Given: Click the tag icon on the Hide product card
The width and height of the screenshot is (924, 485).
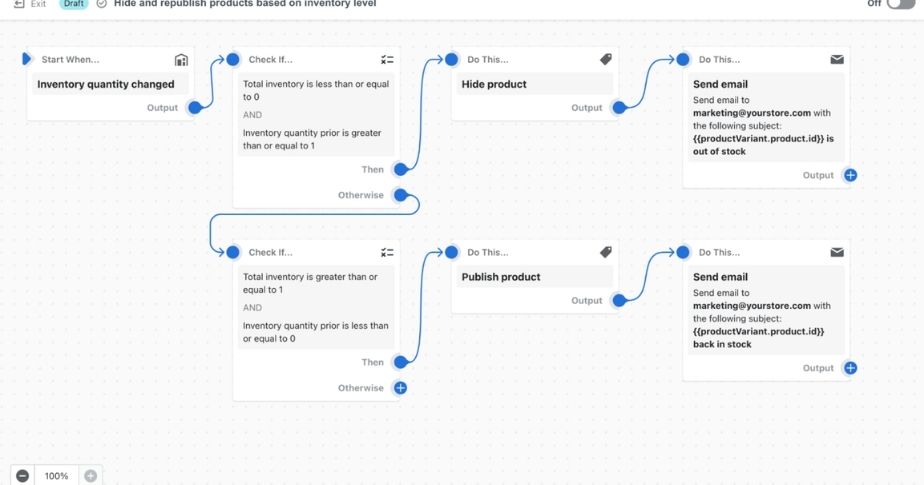Looking at the screenshot, I should click(x=606, y=60).
